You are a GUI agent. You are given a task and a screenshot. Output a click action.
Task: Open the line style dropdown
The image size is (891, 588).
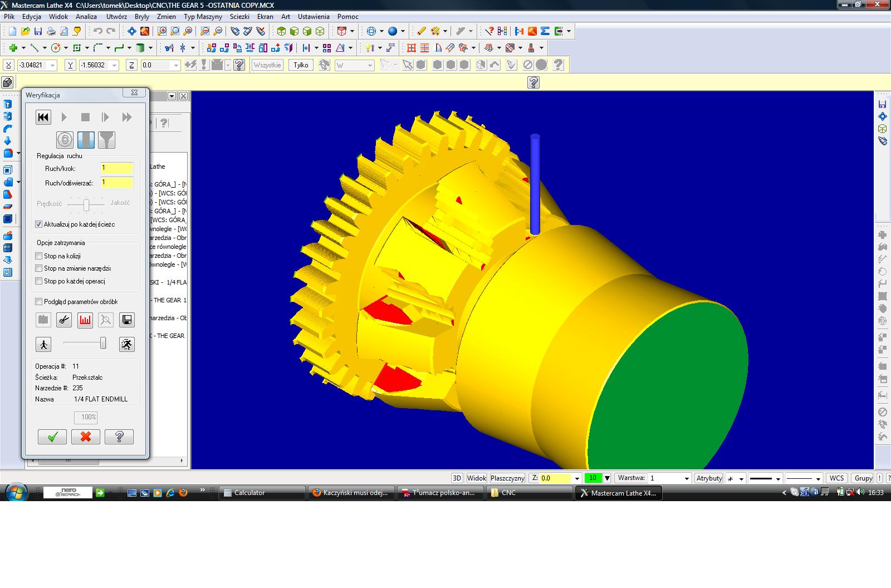(778, 478)
